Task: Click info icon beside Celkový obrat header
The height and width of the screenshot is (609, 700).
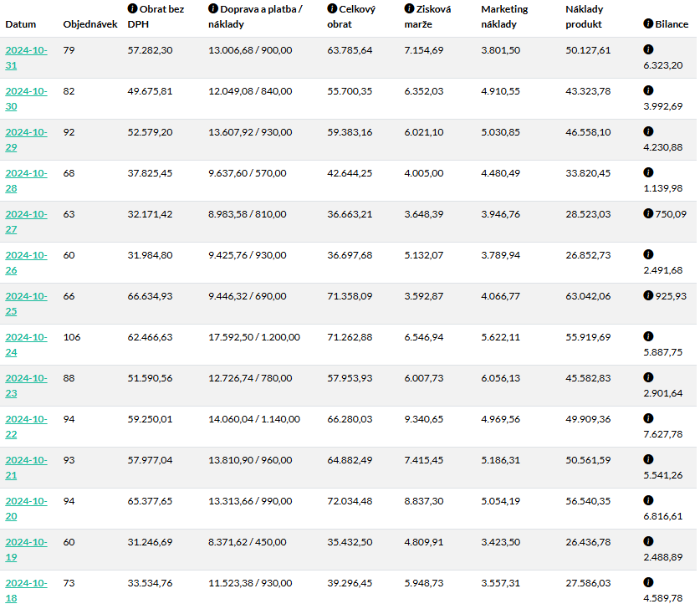Action: point(332,8)
